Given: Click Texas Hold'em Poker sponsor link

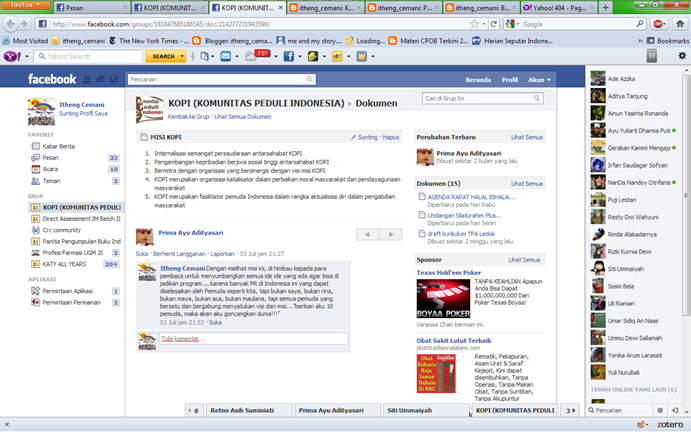Looking at the screenshot, I should pos(449,272).
